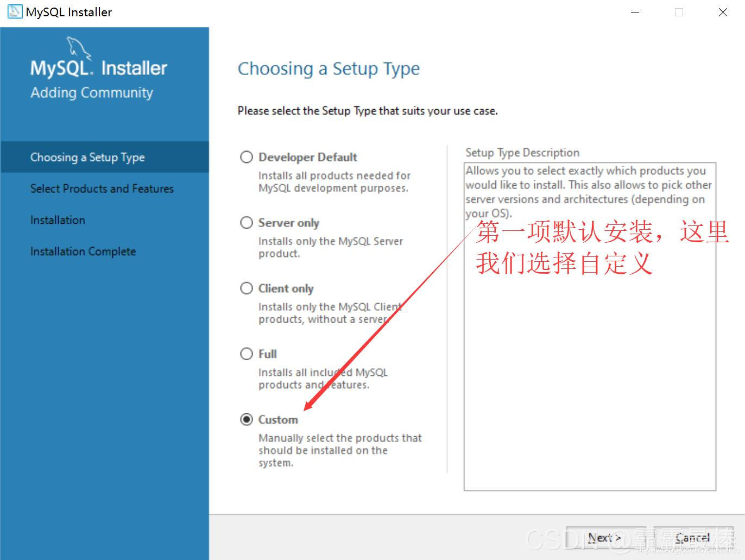The image size is (745, 560).
Task: Close the MySQL Installer window
Action: point(723,12)
